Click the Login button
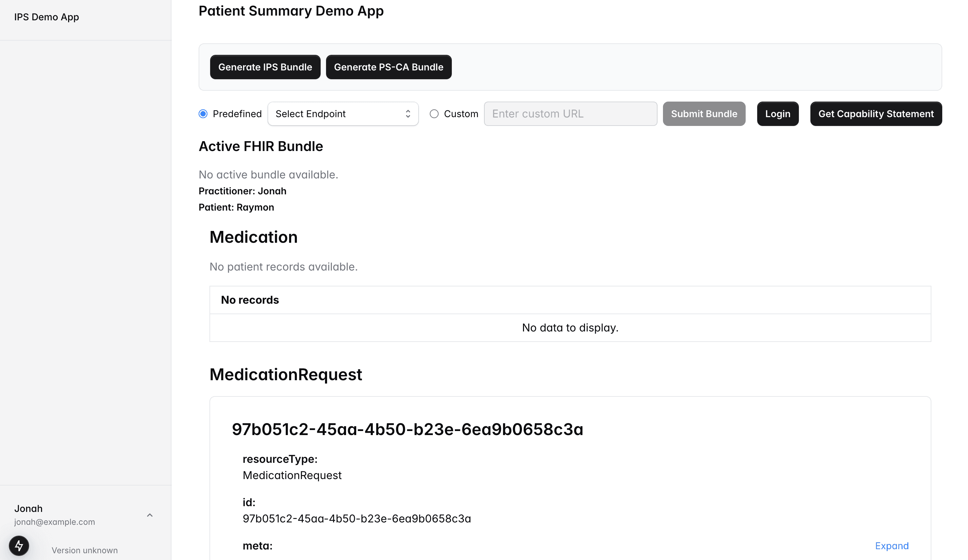Image resolution: width=968 pixels, height=560 pixels. click(x=778, y=114)
